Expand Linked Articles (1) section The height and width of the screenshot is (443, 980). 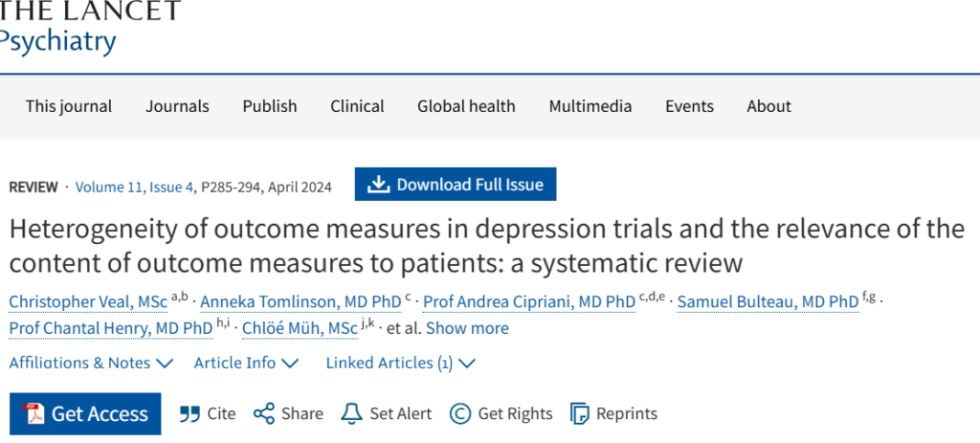(x=400, y=363)
